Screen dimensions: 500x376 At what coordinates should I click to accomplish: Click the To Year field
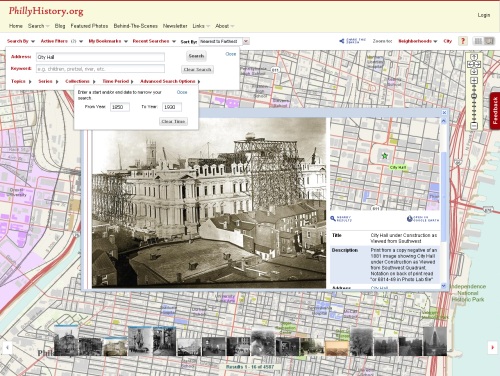[x=172, y=107]
